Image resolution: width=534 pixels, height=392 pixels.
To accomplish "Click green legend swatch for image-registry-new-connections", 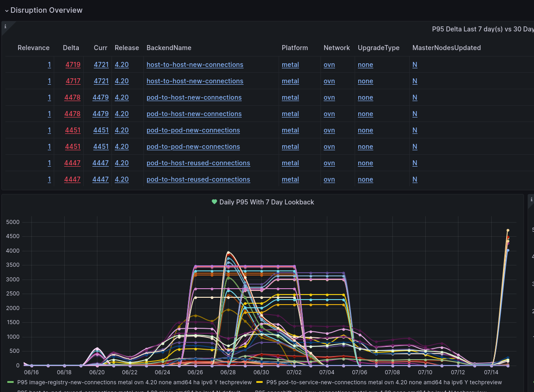I will tap(10, 382).
